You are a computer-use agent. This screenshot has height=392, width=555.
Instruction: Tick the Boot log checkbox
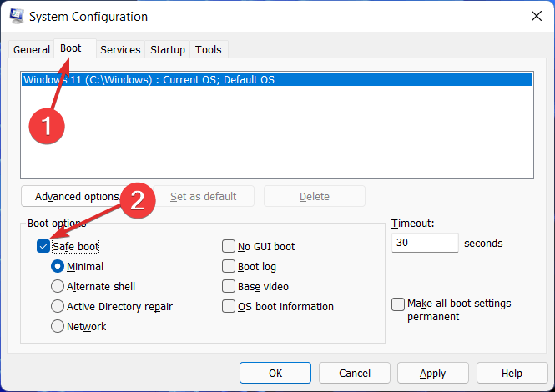click(229, 267)
